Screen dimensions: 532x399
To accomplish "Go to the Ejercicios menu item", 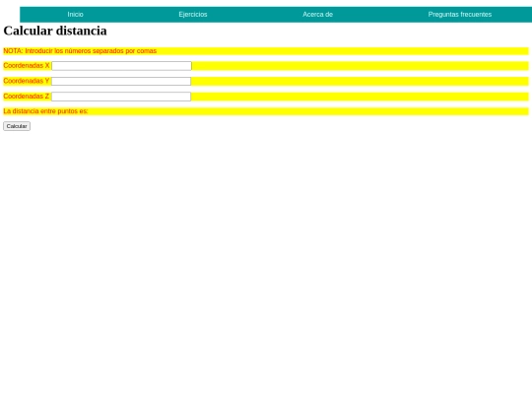I will 193,15.
